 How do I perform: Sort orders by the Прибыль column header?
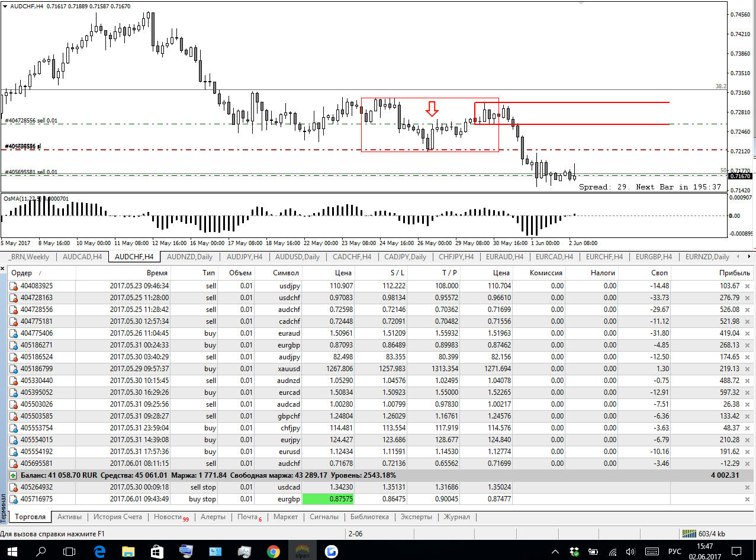point(712,273)
